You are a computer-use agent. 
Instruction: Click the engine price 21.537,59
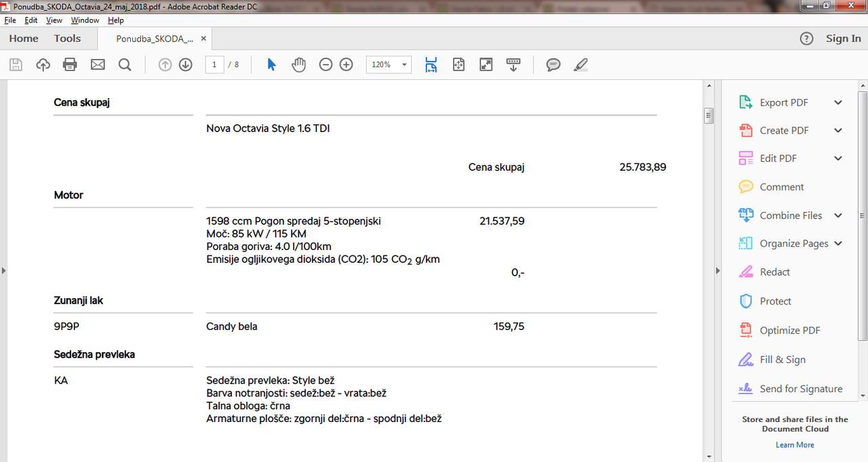pyautogui.click(x=502, y=221)
